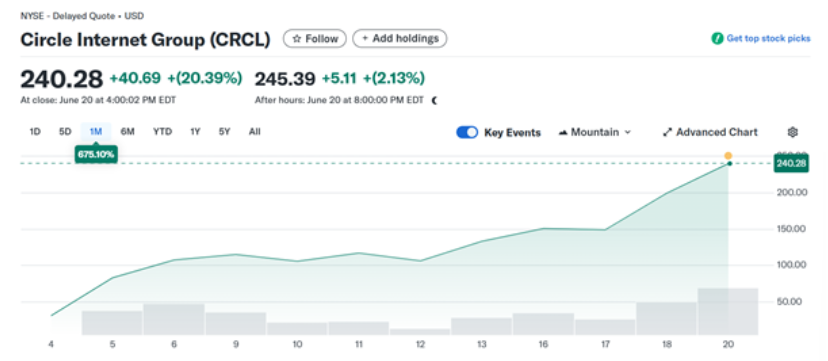Click the yellow key event dot

pos(728,155)
